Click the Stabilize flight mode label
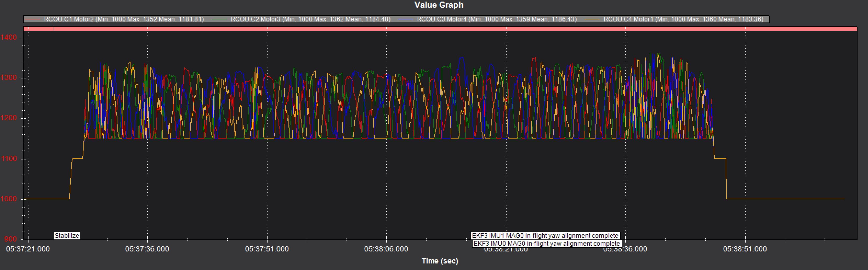This screenshot has height=270, width=868. 67,236
